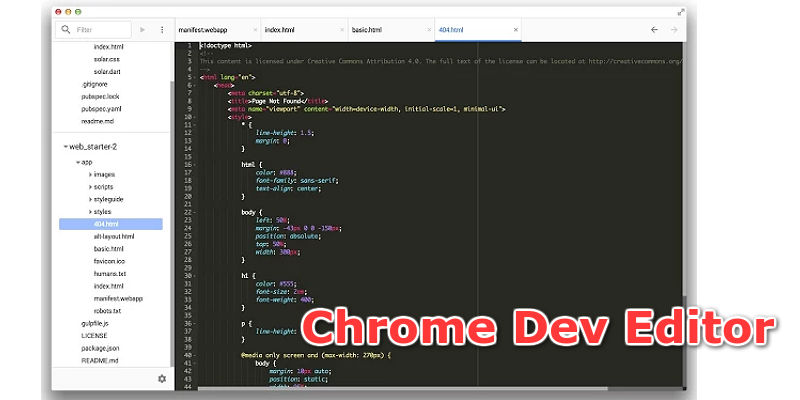Close the basic.html tab
Screen dimensions: 800x400
pyautogui.click(x=429, y=30)
